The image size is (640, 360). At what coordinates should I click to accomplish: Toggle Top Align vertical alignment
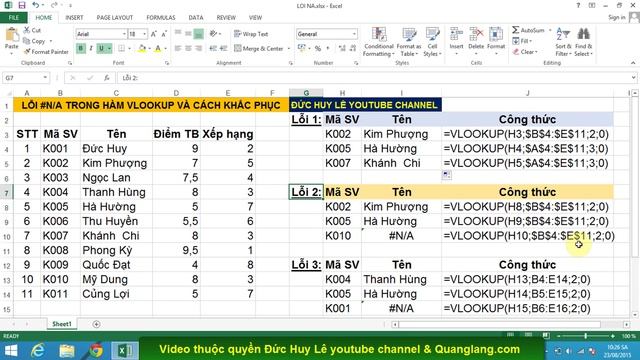178,34
